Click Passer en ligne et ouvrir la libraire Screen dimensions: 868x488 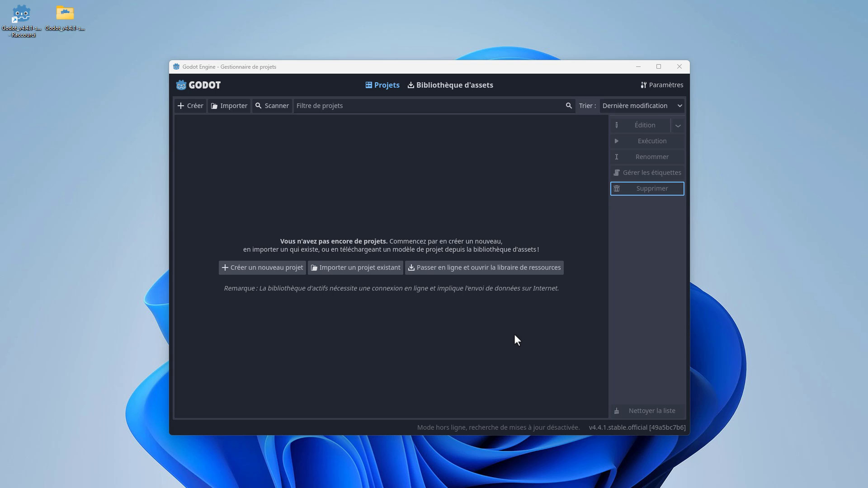(x=484, y=267)
